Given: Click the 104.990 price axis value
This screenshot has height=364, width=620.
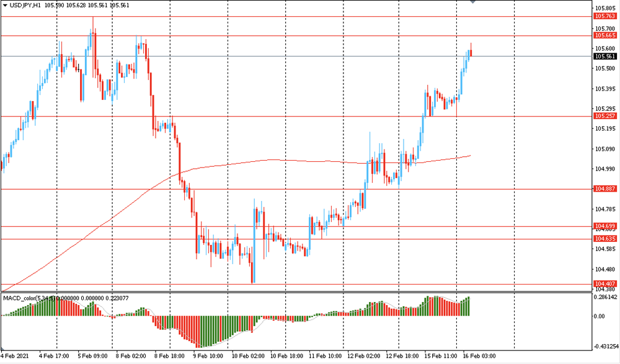Looking at the screenshot, I should [x=605, y=169].
